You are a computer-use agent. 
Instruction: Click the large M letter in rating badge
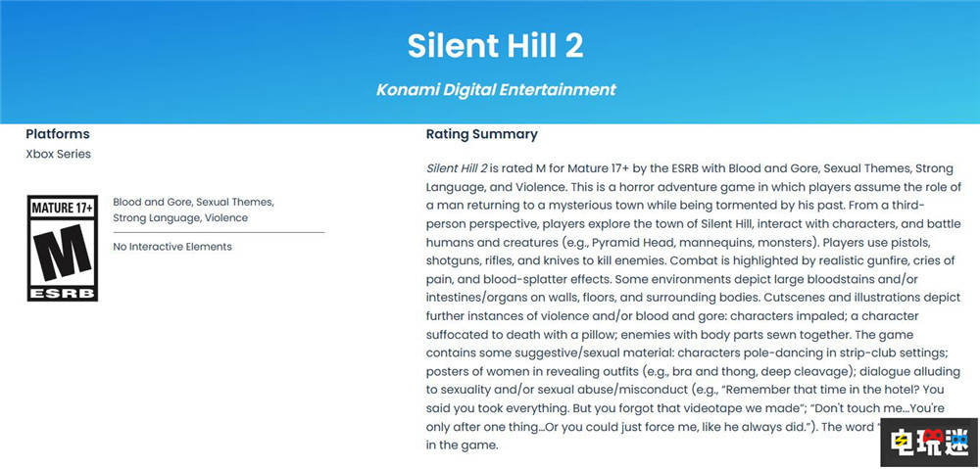pos(62,253)
